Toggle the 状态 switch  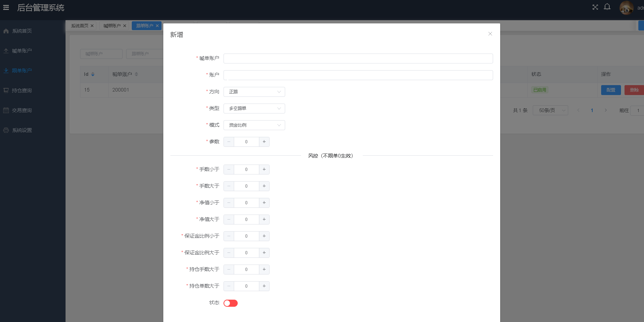click(231, 303)
